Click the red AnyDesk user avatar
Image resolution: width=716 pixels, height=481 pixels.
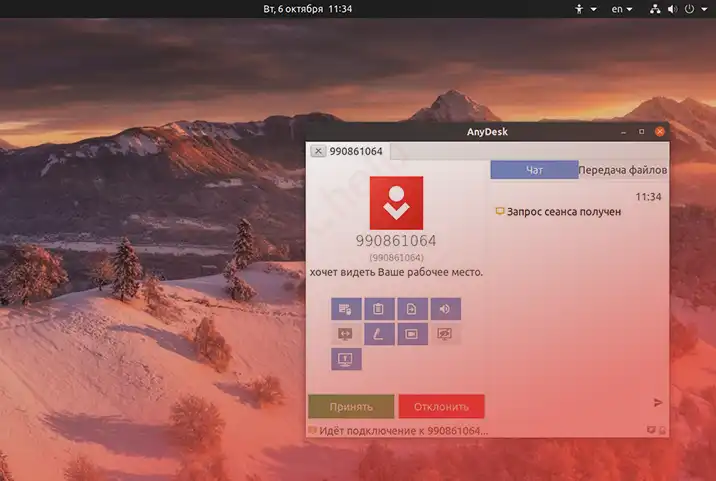pos(396,203)
